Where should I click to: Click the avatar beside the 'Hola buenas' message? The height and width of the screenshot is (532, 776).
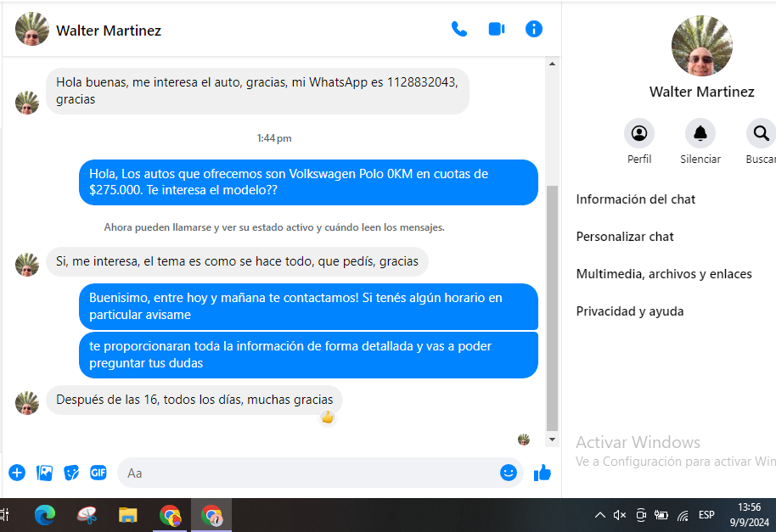coord(27,103)
